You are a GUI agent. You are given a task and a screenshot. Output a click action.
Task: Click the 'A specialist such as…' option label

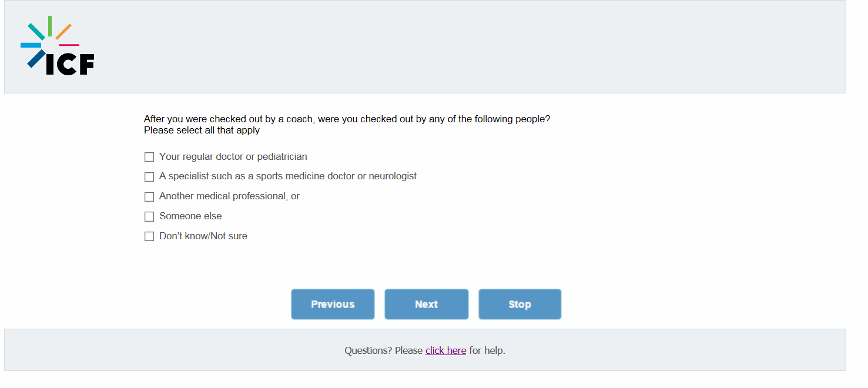(x=287, y=176)
